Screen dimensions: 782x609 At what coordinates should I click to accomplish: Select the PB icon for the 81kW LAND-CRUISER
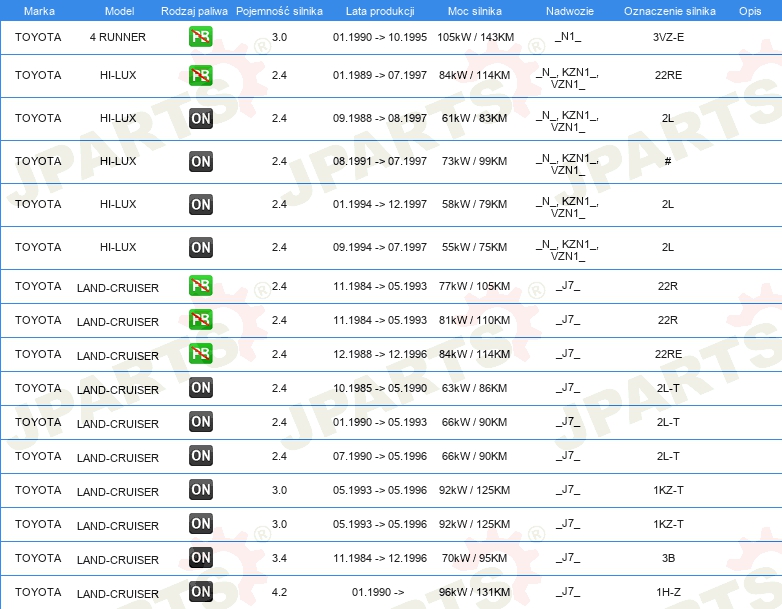[x=200, y=320]
